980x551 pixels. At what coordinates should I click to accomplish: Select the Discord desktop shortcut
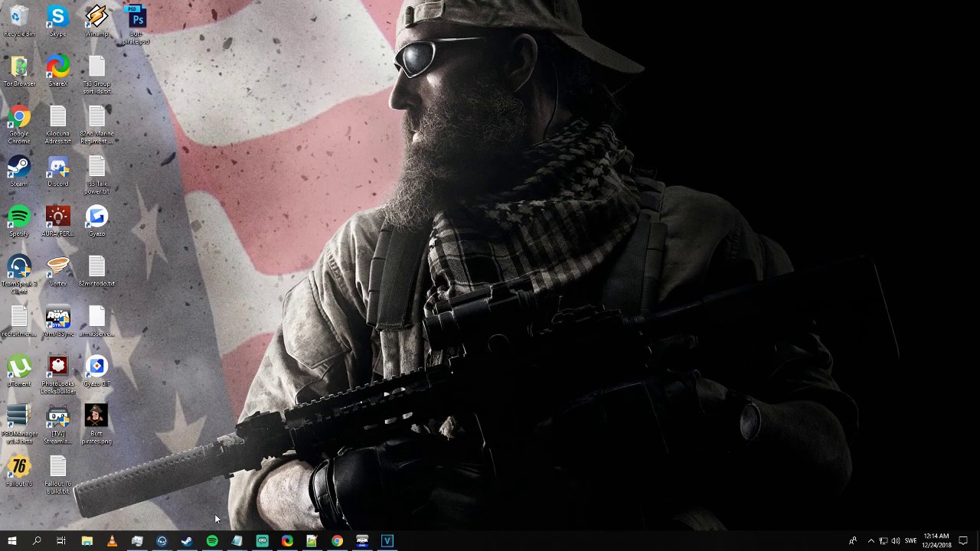pos(57,171)
